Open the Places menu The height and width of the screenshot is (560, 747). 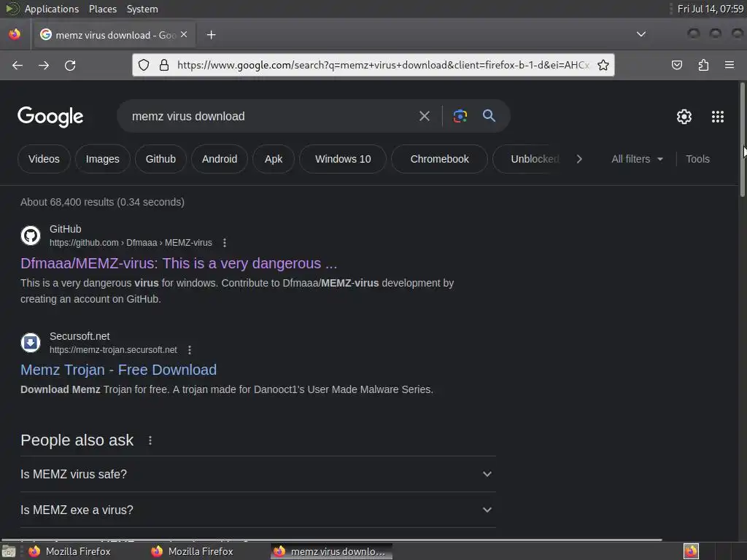point(103,9)
